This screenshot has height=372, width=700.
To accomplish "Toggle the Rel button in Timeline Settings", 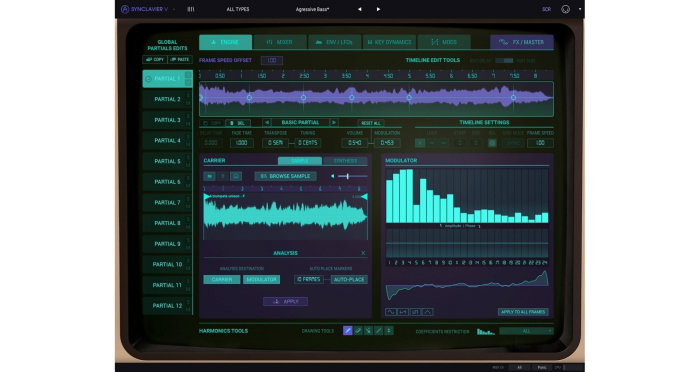I will click(x=492, y=143).
